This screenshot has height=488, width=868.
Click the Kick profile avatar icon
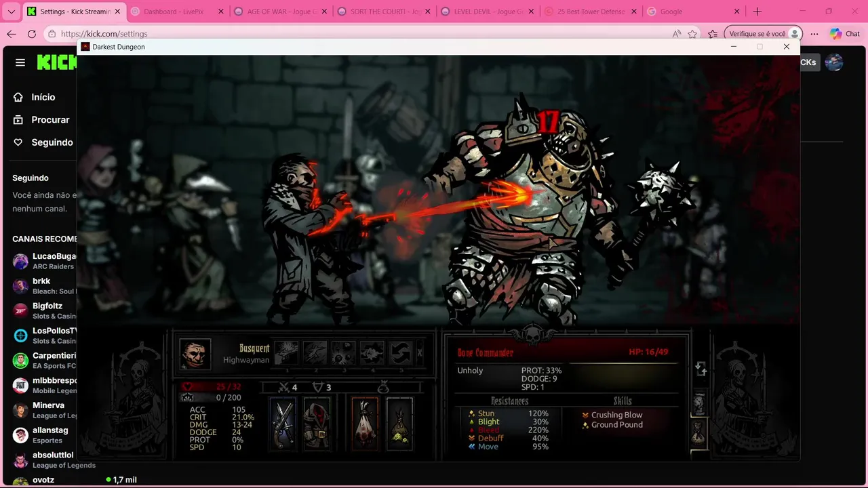point(834,62)
